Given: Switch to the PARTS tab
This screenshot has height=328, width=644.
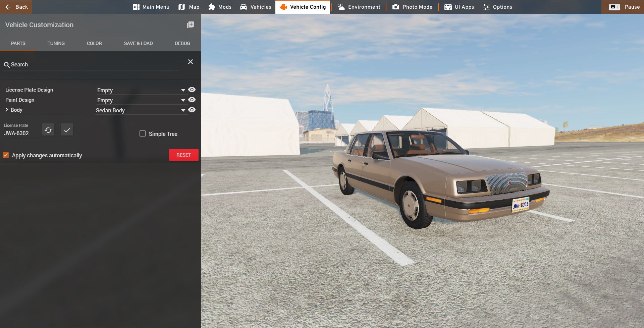Looking at the screenshot, I should coord(18,43).
